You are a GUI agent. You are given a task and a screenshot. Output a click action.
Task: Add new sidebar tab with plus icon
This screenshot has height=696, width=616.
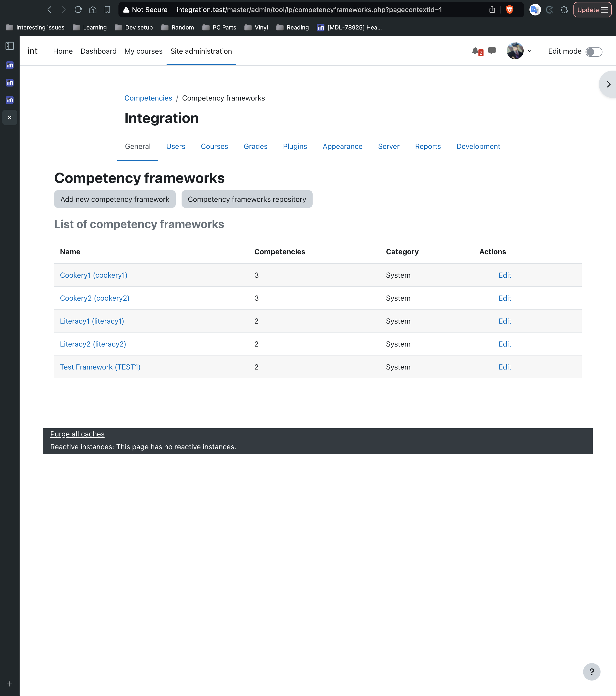(10, 684)
